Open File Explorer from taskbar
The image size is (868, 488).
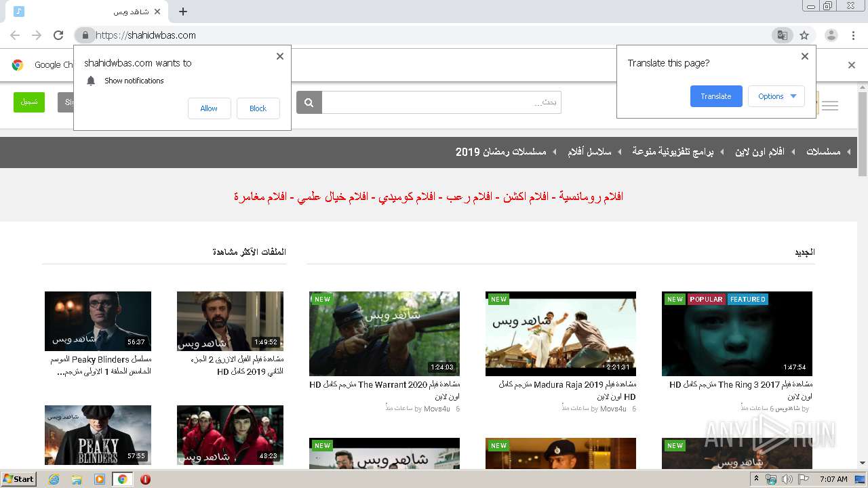pos(77,479)
